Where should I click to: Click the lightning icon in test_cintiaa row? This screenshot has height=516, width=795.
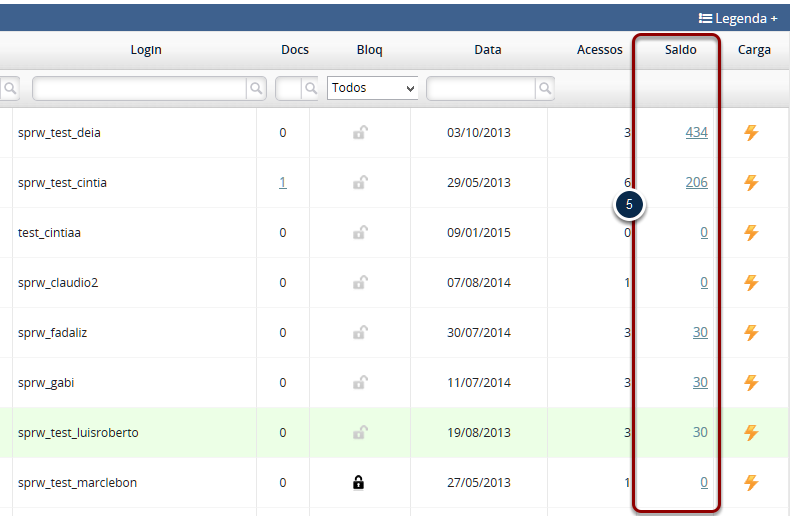click(751, 233)
